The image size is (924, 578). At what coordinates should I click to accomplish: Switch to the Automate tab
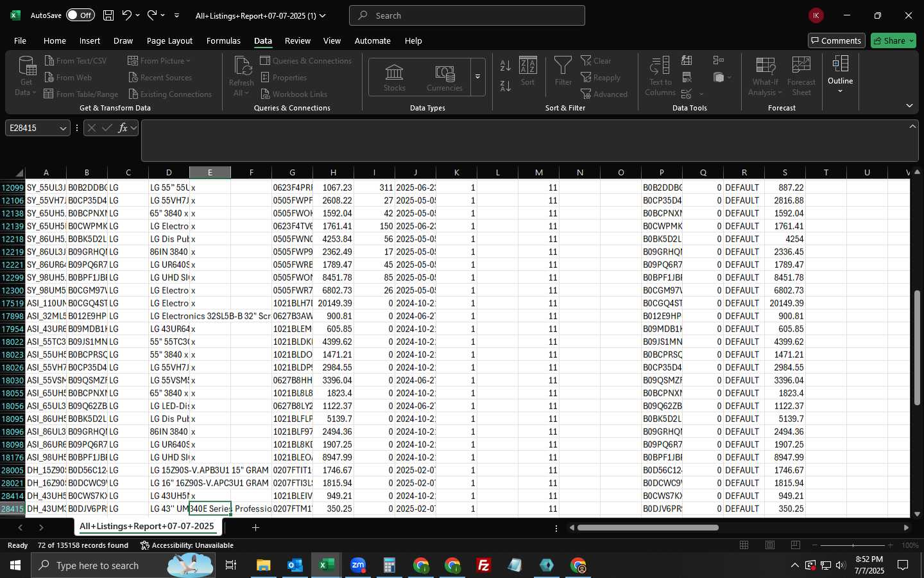(x=373, y=40)
